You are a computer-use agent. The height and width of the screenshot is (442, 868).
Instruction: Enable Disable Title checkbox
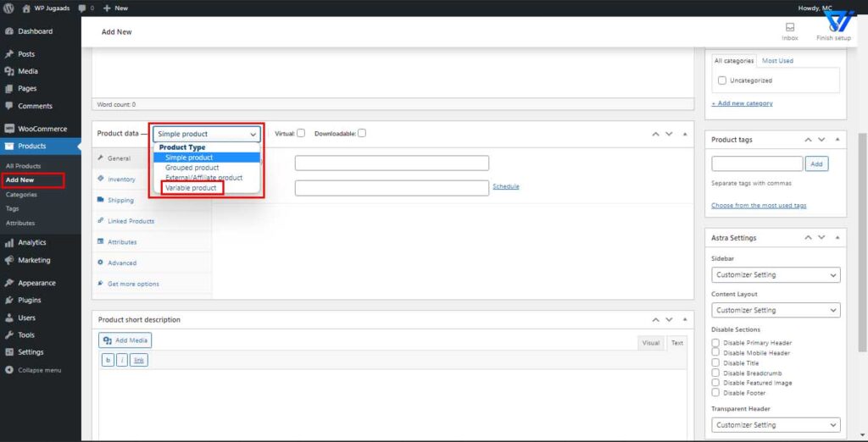715,363
